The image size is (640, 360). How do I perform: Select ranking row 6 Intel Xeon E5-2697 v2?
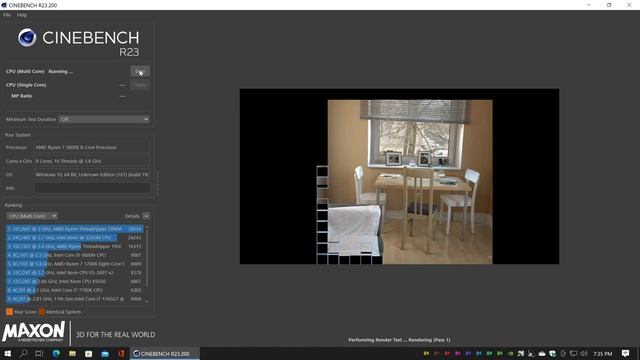[74, 273]
